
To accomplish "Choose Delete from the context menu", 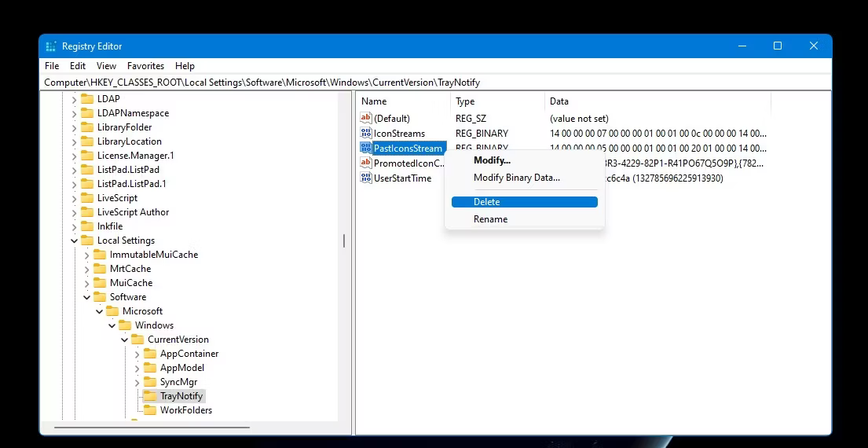I will (x=524, y=202).
